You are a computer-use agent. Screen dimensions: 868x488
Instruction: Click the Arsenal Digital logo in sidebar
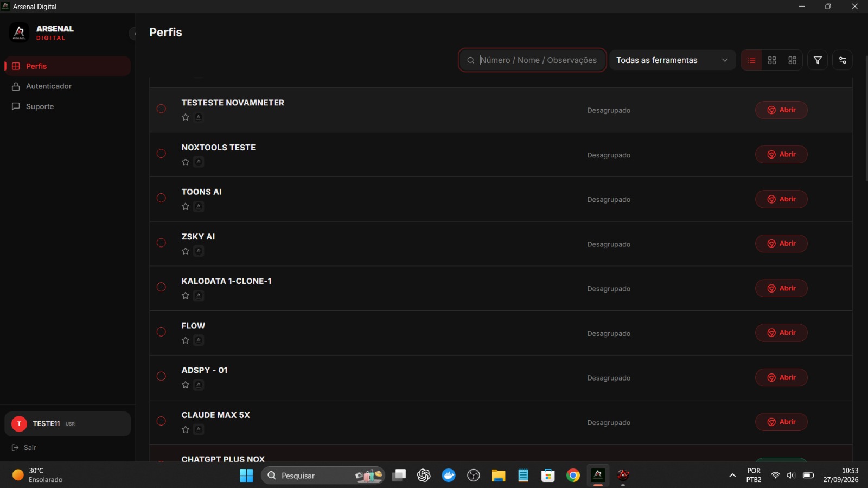(19, 33)
